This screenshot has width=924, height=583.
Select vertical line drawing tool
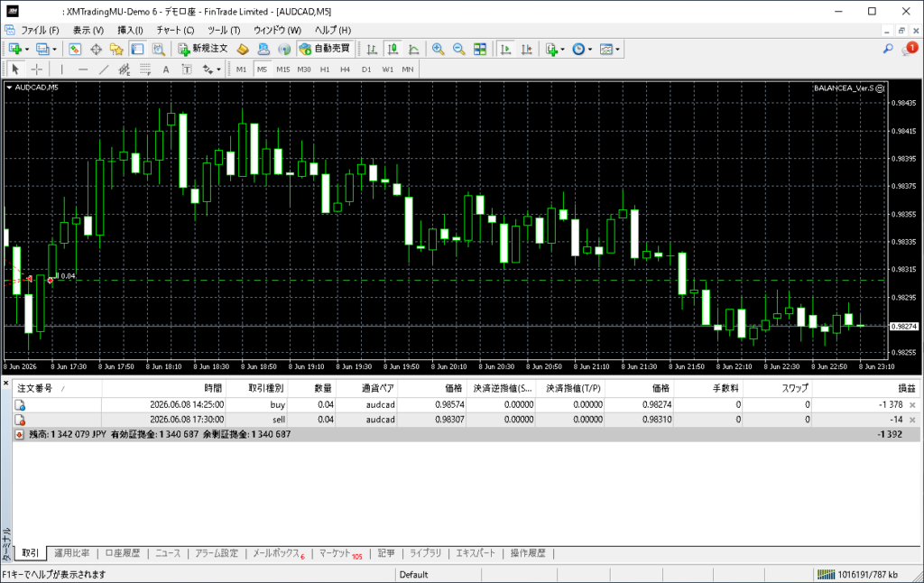point(62,69)
